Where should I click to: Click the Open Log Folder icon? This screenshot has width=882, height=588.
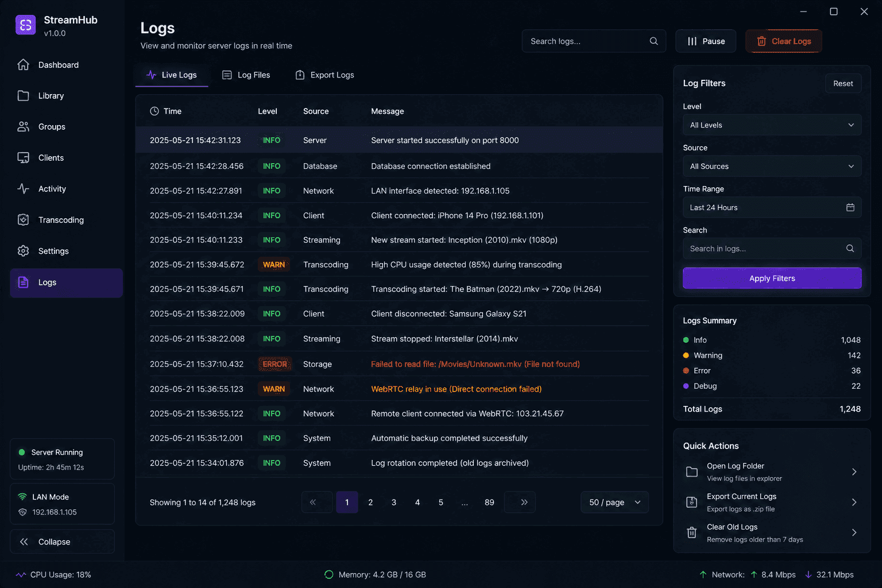692,472
